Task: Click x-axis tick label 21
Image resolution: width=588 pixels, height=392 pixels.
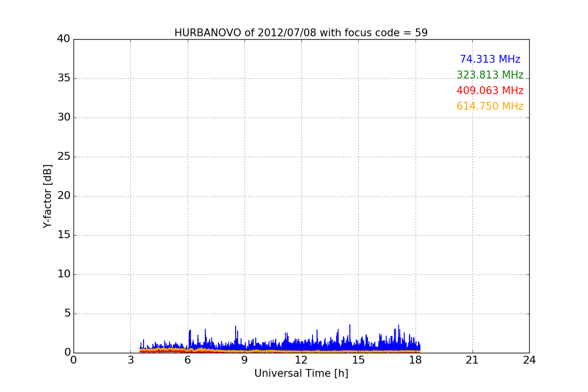Action: (472, 360)
